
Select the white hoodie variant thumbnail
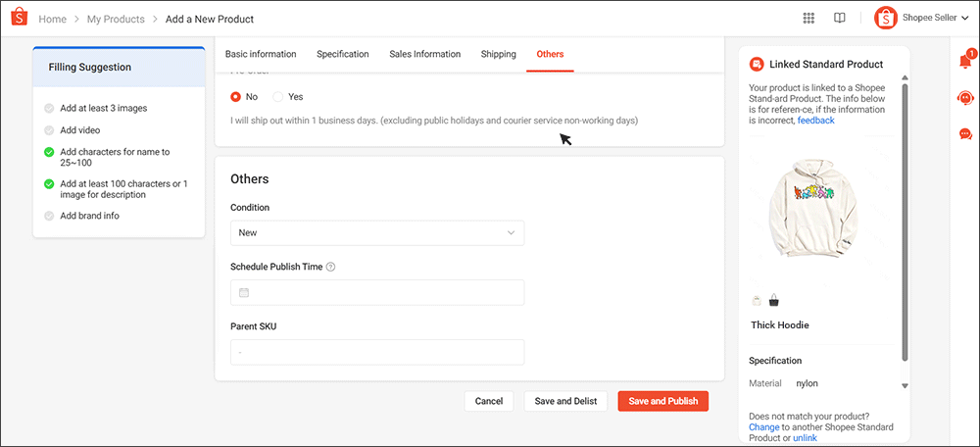point(757,301)
